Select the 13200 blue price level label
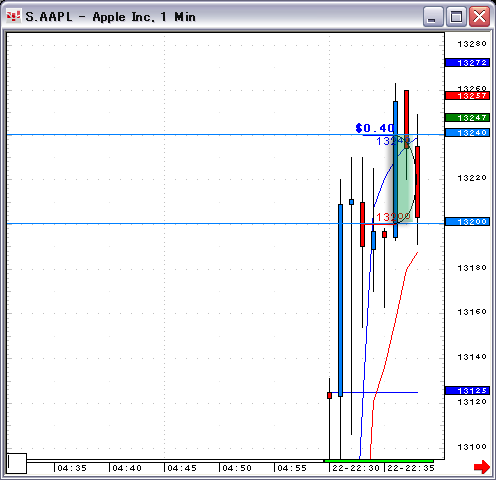 467,222
